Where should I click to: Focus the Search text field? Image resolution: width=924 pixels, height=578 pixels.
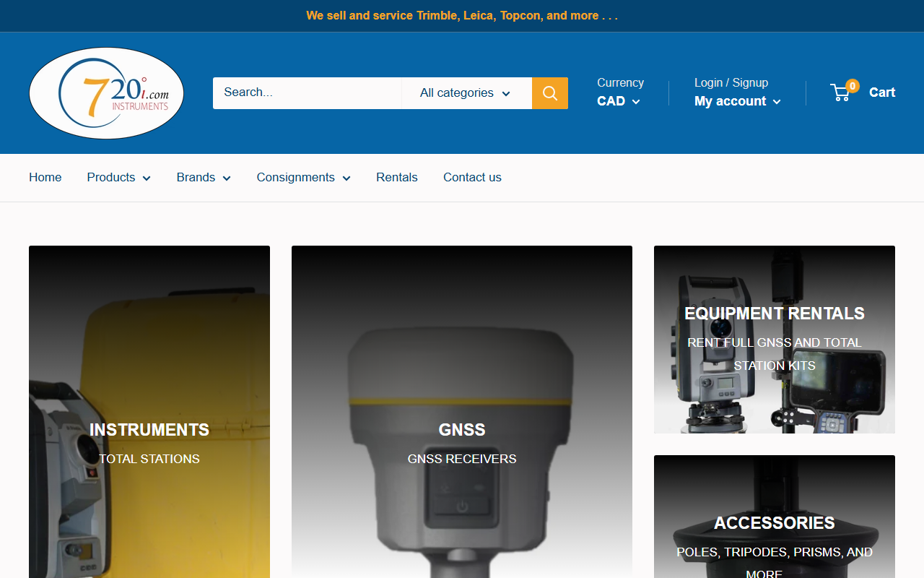[x=307, y=93]
